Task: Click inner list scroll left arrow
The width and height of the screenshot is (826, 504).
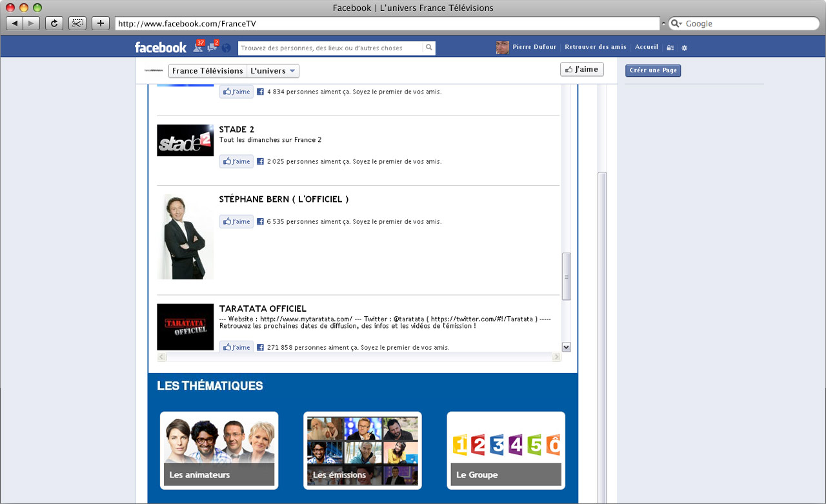Action: pyautogui.click(x=162, y=357)
